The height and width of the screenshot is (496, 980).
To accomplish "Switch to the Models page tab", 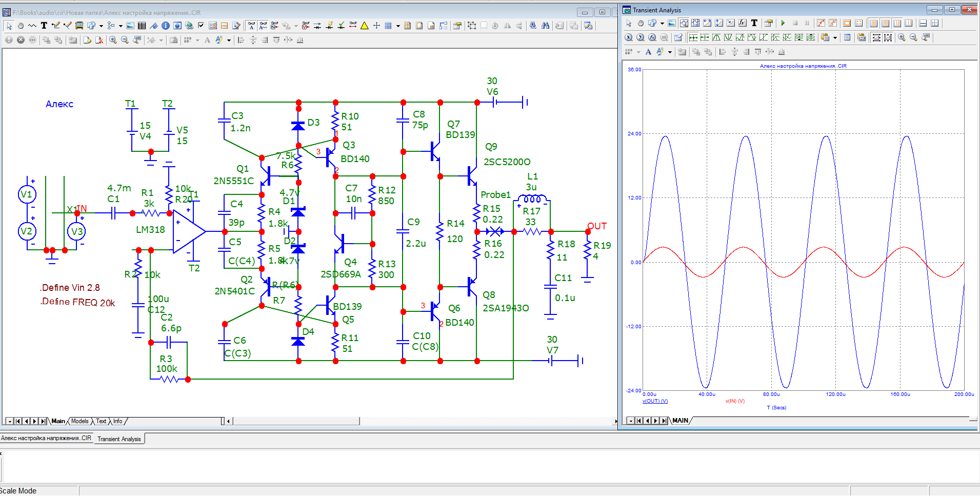I will 79,421.
